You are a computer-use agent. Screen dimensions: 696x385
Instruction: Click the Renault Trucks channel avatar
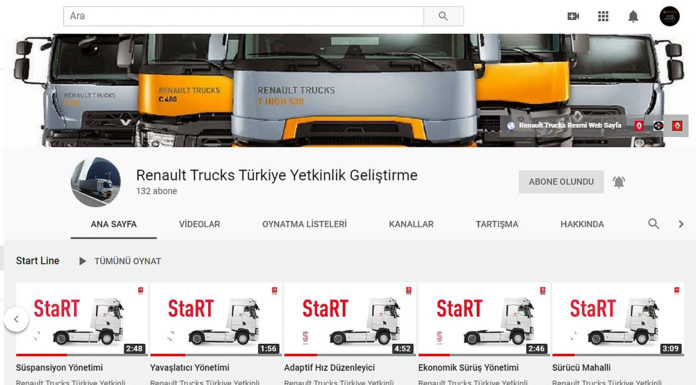(96, 182)
